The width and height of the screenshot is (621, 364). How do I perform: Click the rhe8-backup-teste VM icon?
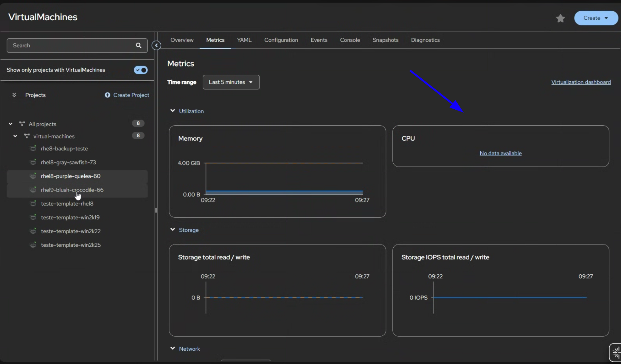click(33, 148)
